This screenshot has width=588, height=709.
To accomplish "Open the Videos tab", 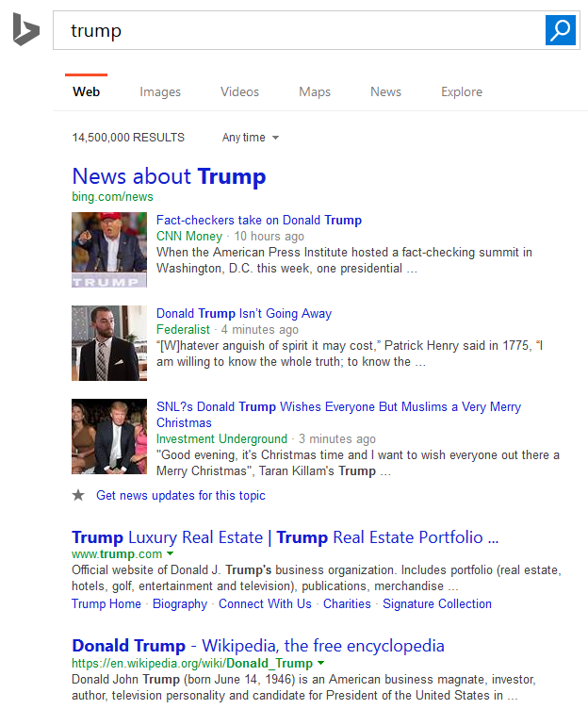I will coord(239,91).
